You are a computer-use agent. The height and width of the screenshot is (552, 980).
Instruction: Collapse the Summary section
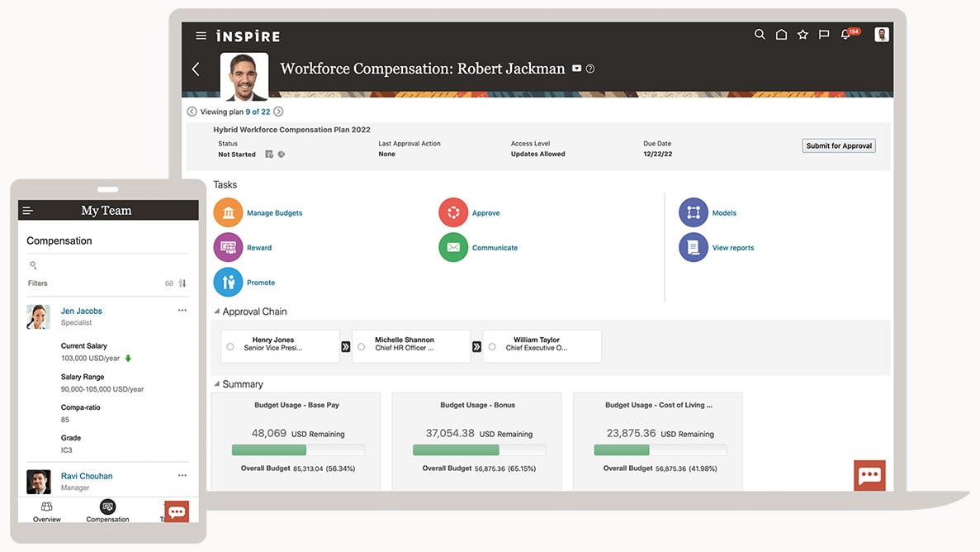point(217,384)
